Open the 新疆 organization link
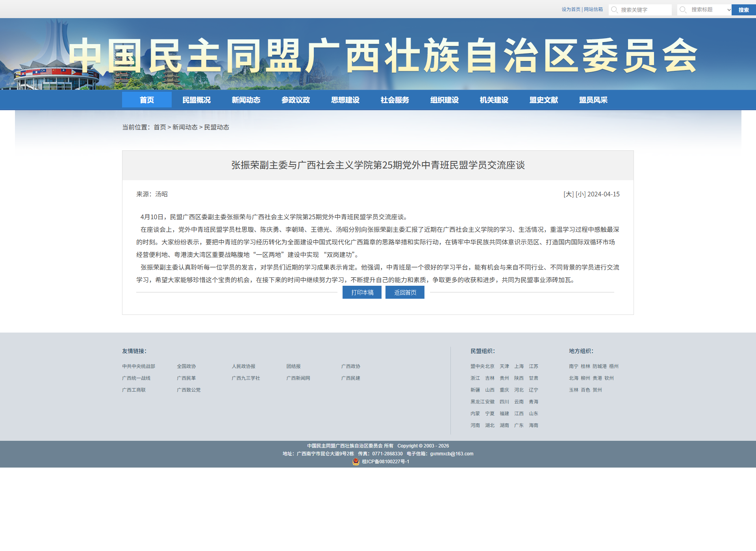 475,390
